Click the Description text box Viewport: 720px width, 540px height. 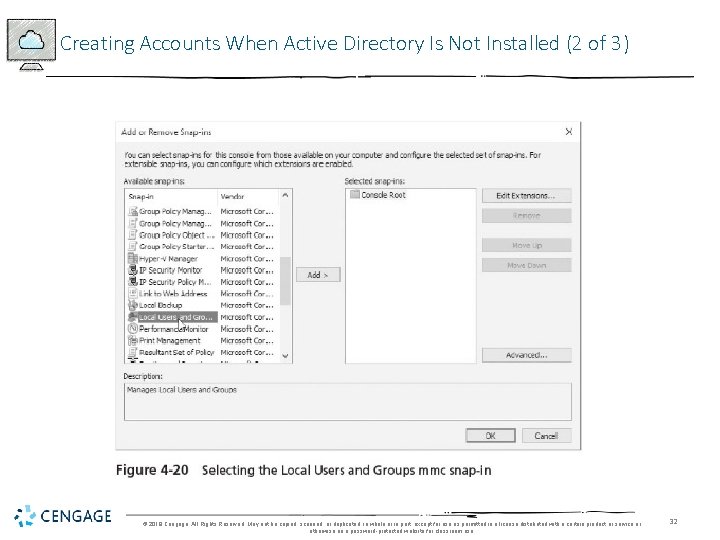coord(348,402)
